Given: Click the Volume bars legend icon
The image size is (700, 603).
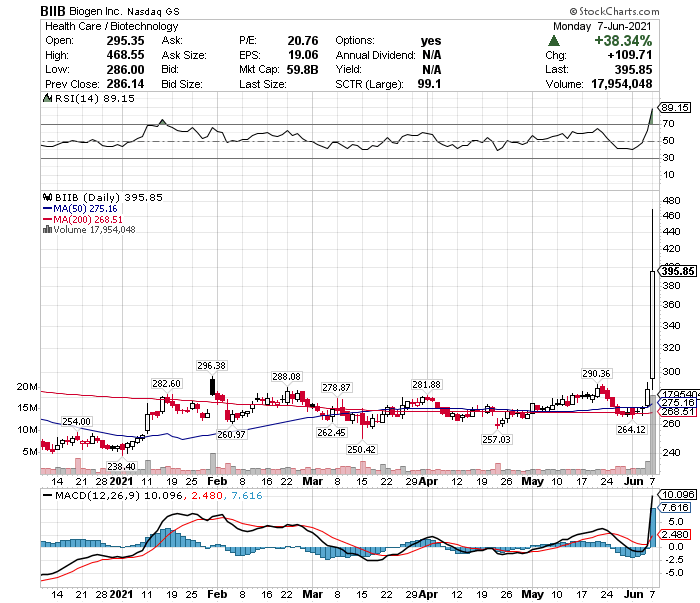Looking at the screenshot, I should 47,229.
